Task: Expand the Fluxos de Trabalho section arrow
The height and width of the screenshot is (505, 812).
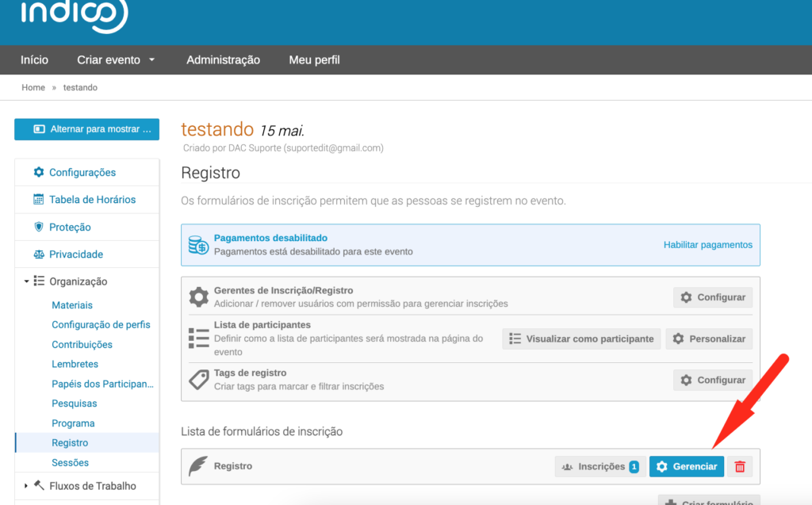Action: 26,486
